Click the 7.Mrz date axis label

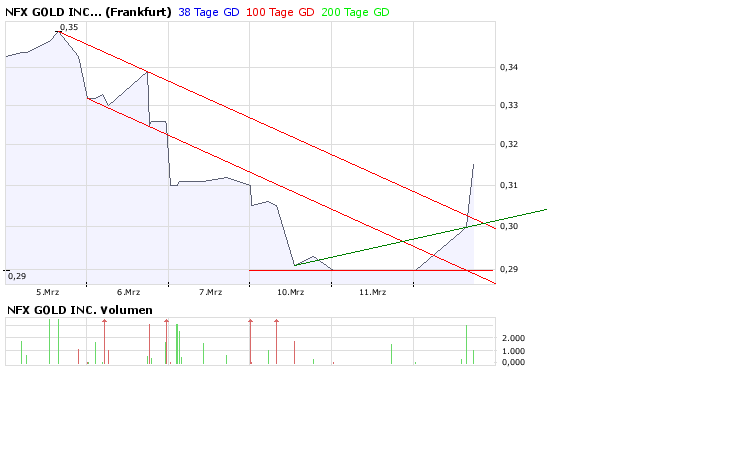[210, 292]
